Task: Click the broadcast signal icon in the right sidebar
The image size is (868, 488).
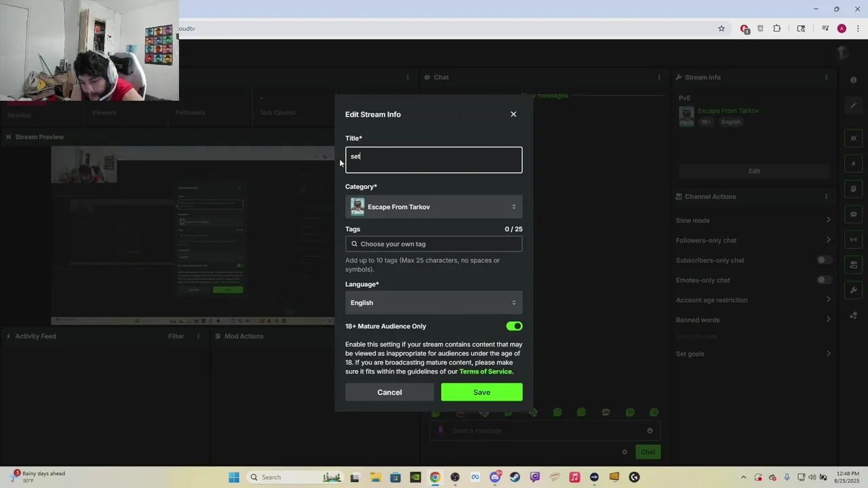Action: click(854, 239)
